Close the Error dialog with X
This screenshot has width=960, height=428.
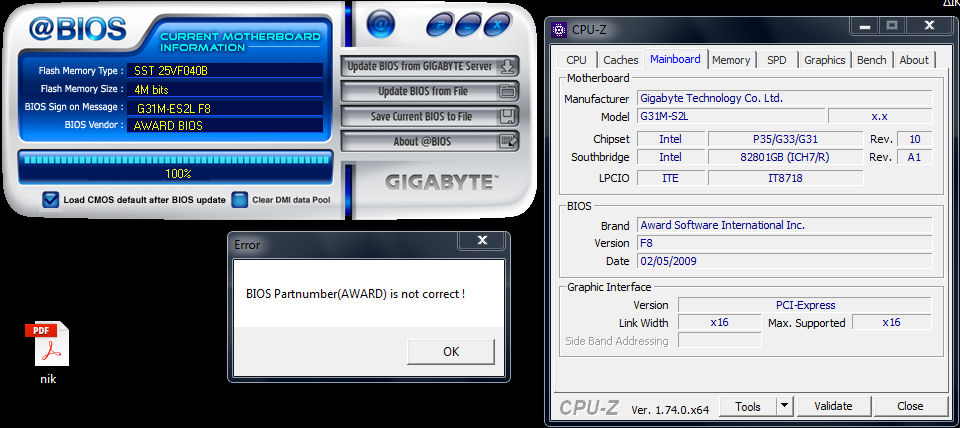coord(482,241)
